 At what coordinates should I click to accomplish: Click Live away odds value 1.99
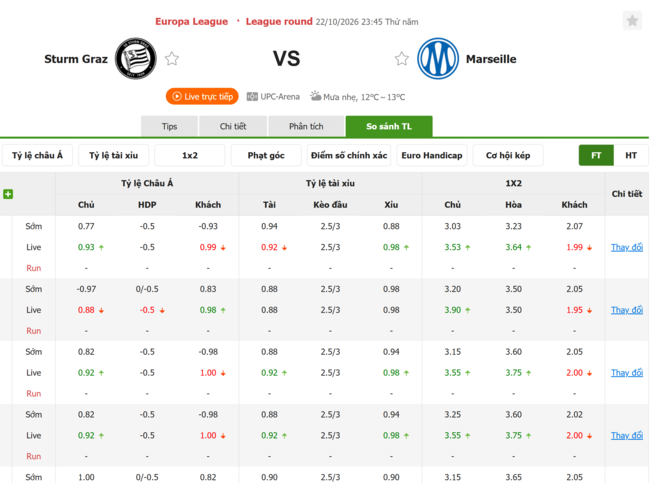point(574,247)
